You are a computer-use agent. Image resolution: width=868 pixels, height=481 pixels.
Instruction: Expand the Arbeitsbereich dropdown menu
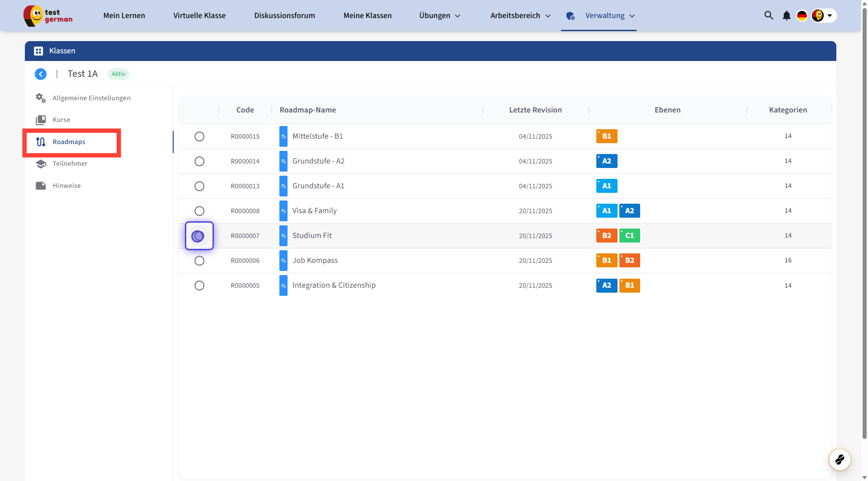click(520, 16)
